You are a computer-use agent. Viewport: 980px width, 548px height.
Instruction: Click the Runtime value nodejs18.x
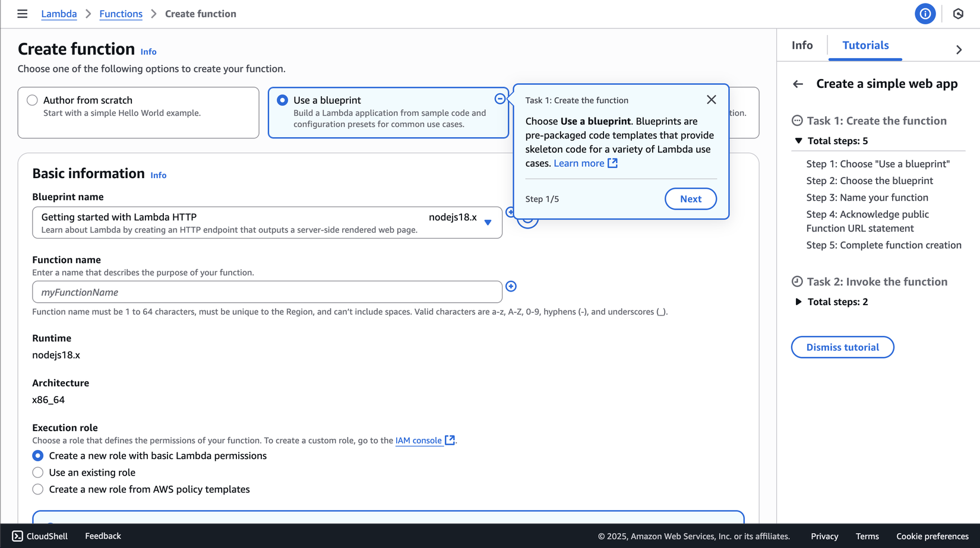pos(56,355)
